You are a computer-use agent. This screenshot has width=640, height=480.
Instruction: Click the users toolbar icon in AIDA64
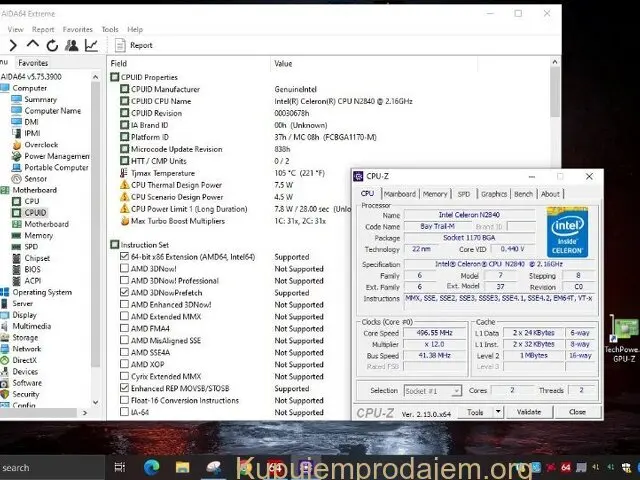coord(71,45)
